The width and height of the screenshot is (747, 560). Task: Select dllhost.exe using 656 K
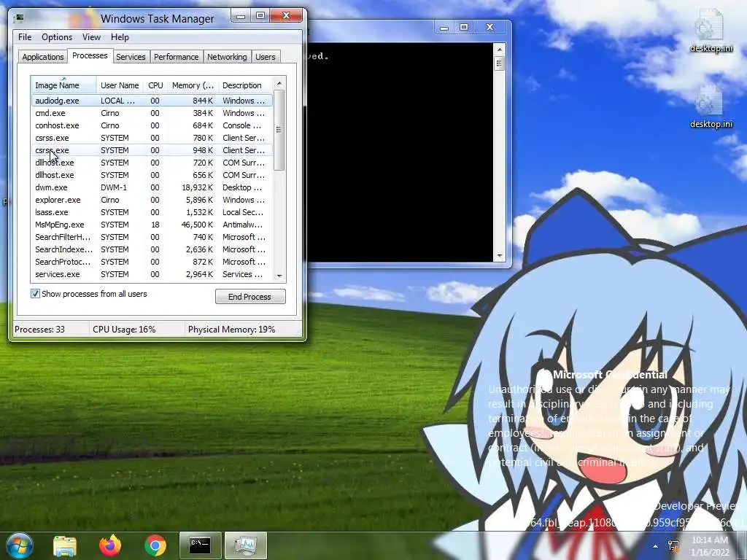coord(152,175)
